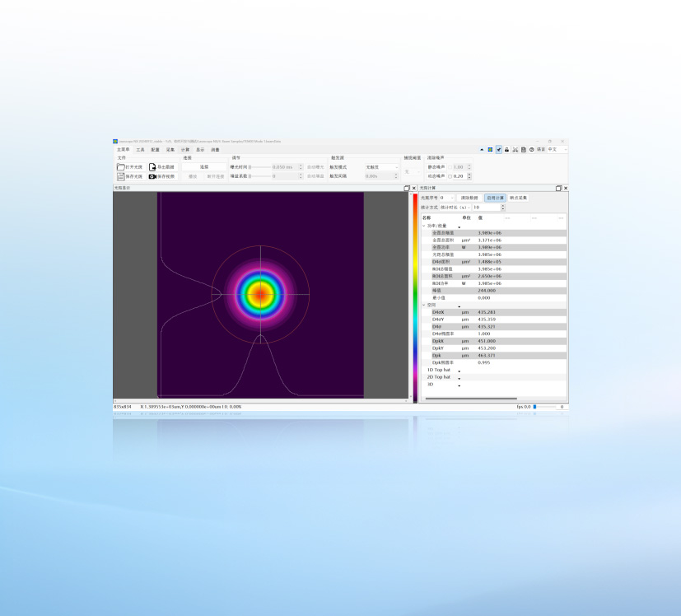The width and height of the screenshot is (681, 616).
Task: Click the padlock icon in the toolbar
Action: pyautogui.click(x=507, y=149)
